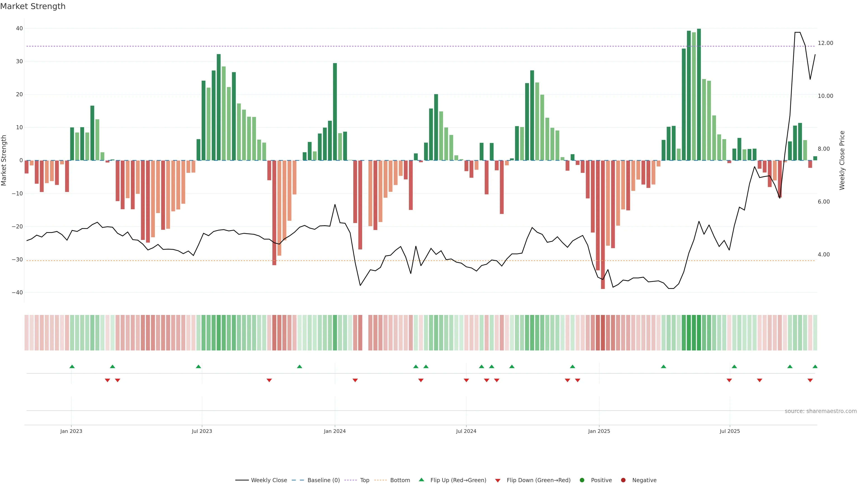This screenshot has height=488, width=868.
Task: Click the last flip-up triangle at far right
Action: (x=815, y=366)
